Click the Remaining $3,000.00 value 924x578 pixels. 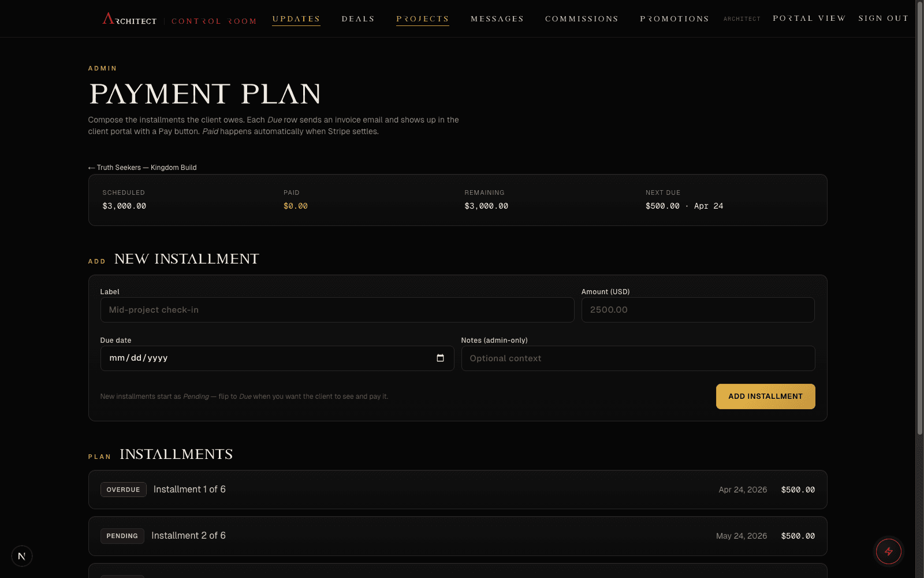(x=486, y=206)
